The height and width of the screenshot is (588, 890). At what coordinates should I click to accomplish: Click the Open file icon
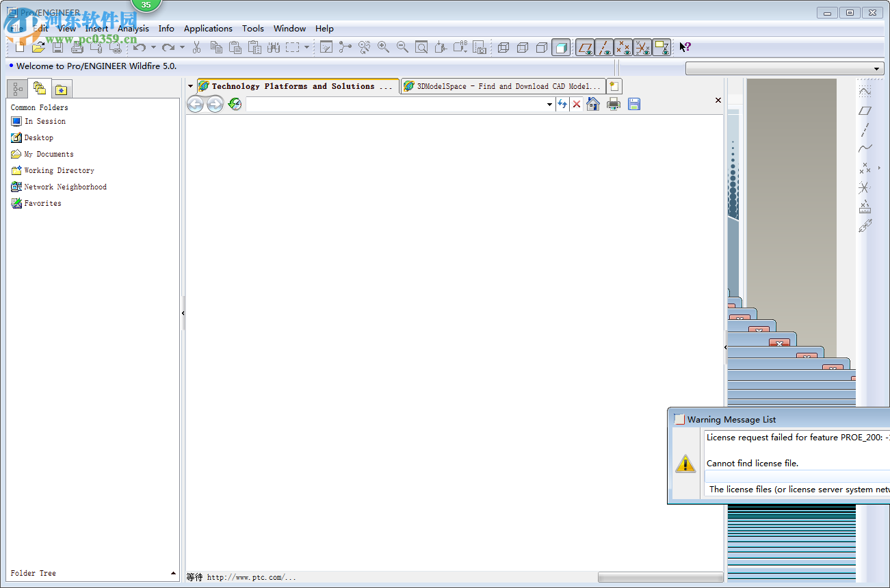[x=38, y=47]
